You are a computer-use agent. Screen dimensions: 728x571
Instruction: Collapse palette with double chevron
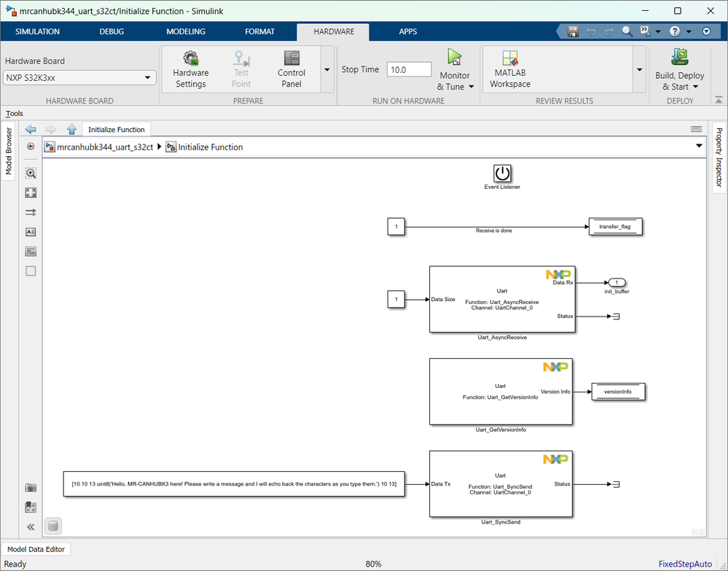coord(31,527)
